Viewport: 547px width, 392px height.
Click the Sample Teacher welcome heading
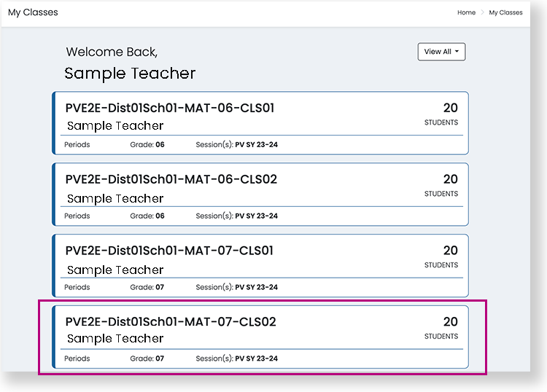[130, 74]
